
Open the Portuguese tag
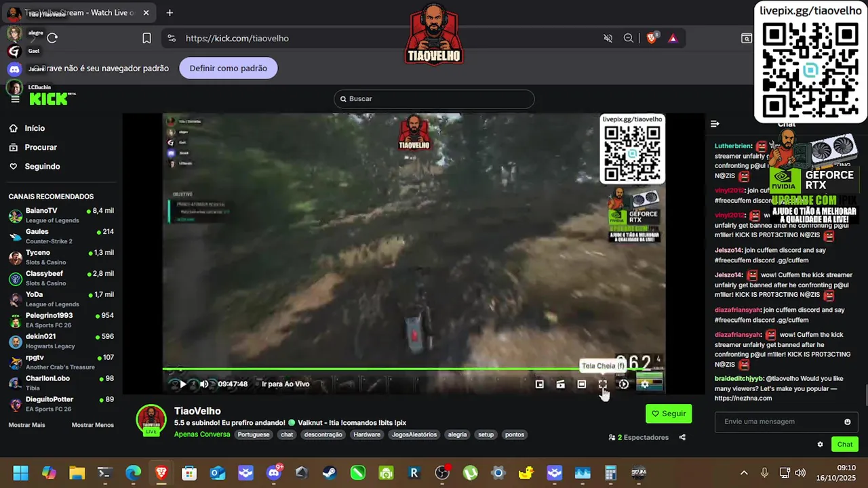point(253,434)
